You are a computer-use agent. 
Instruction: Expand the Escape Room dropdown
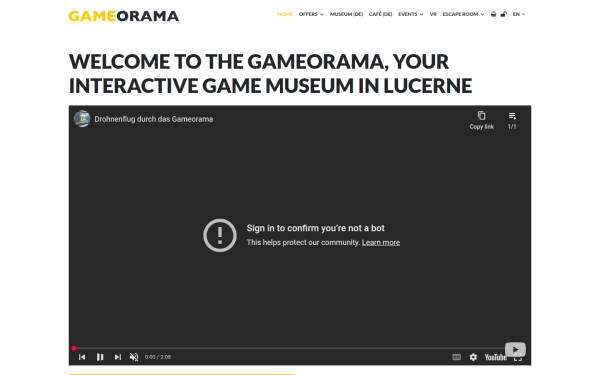coord(463,14)
